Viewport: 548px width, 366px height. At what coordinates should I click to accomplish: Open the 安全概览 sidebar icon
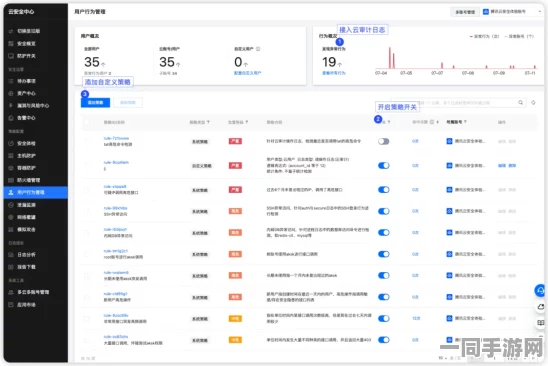click(x=11, y=44)
